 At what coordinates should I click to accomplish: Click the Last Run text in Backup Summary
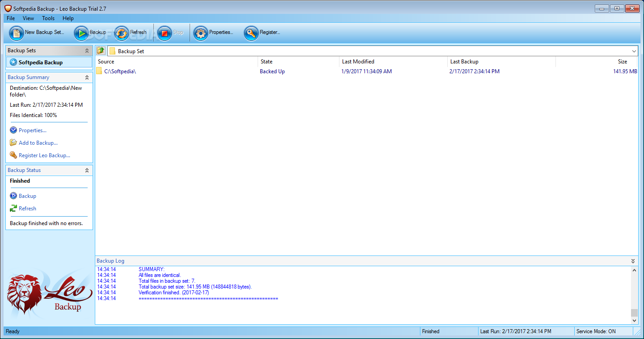[x=46, y=105]
